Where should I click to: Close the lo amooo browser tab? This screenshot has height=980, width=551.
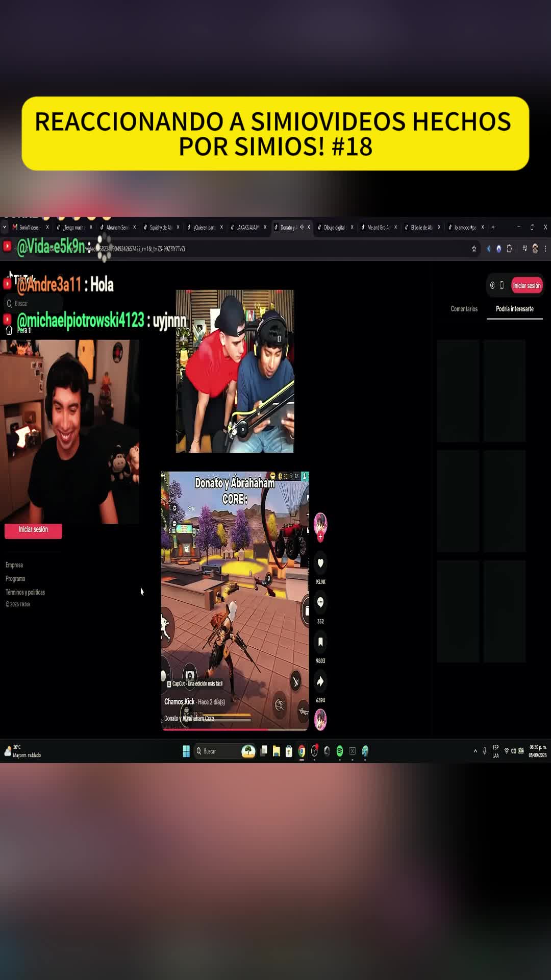[482, 227]
